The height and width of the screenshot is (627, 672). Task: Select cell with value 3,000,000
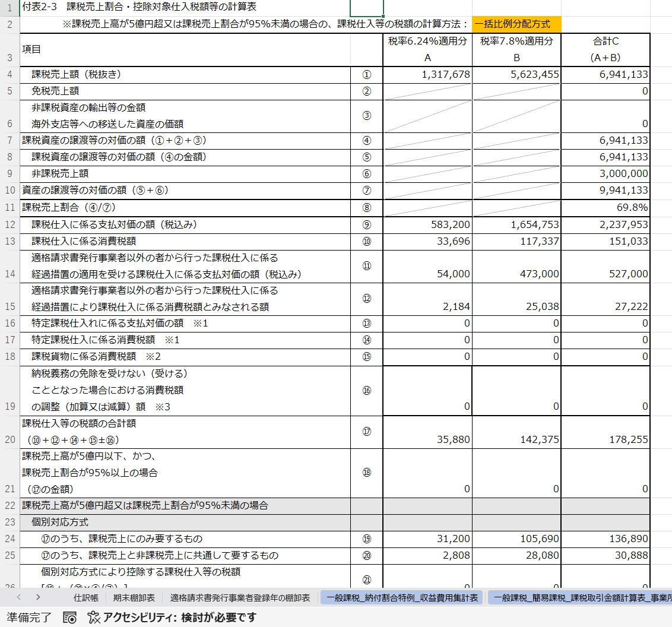pos(606,174)
